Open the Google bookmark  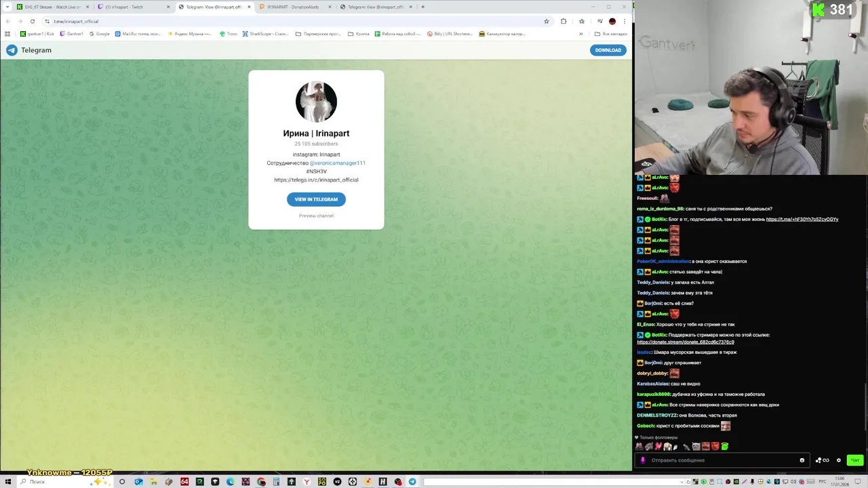click(99, 34)
